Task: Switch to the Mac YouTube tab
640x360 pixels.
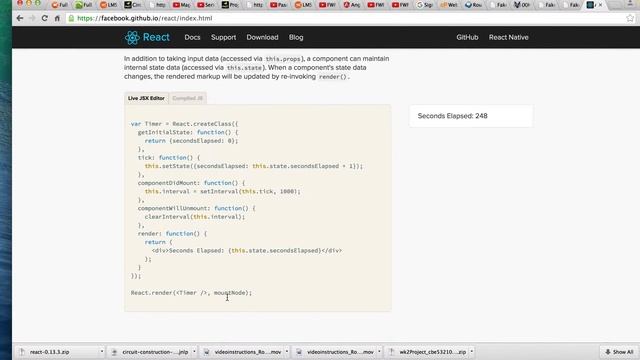Action: pyautogui.click(x=181, y=5)
